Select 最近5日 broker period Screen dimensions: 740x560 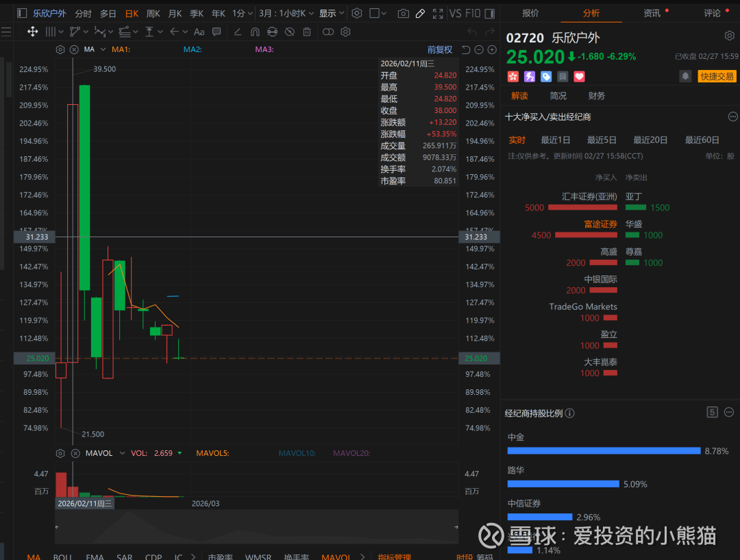(x=602, y=140)
